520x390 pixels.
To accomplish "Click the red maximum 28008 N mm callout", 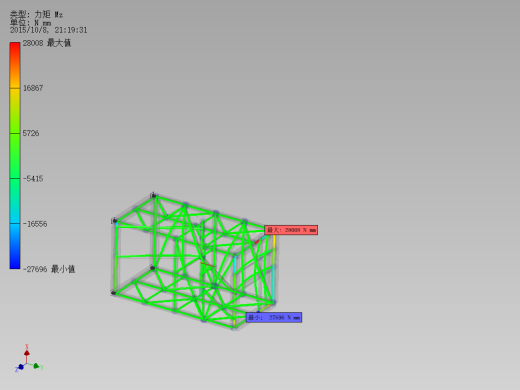I will click(291, 230).
